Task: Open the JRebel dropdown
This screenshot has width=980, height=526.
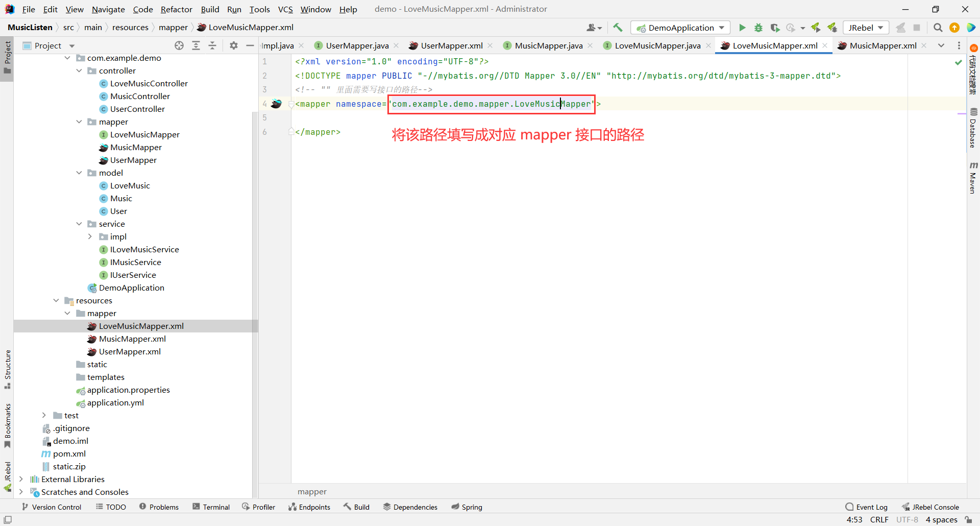Action: pyautogui.click(x=866, y=28)
